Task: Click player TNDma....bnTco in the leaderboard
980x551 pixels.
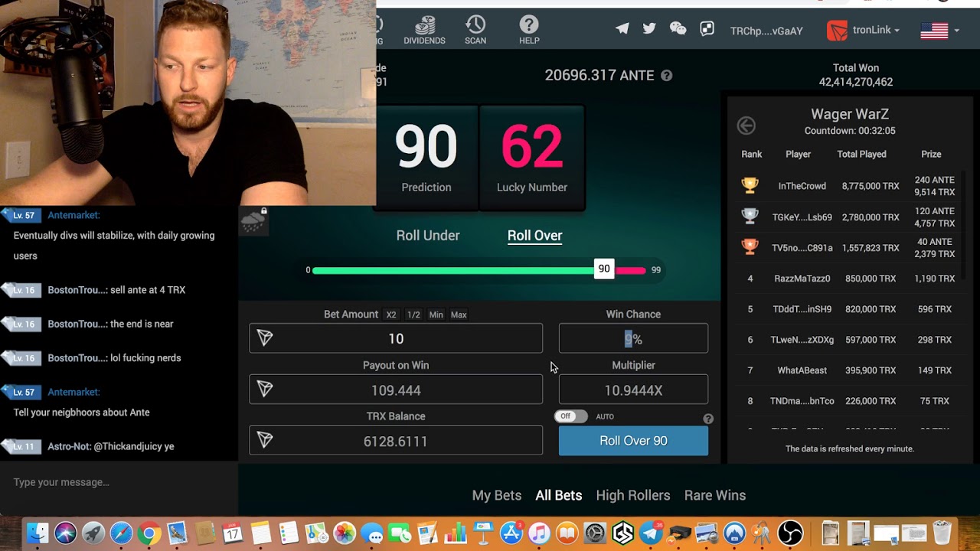Action: [802, 401]
